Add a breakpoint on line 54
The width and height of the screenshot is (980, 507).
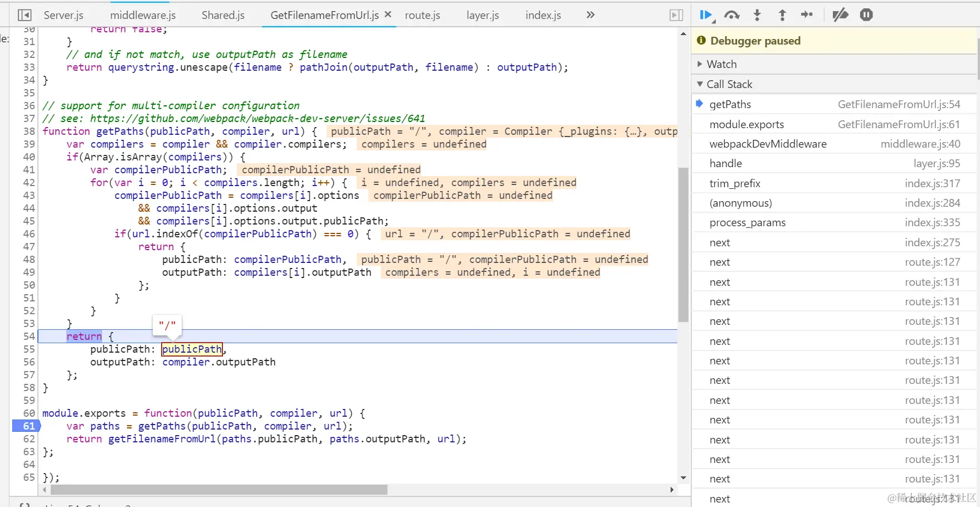pos(29,337)
